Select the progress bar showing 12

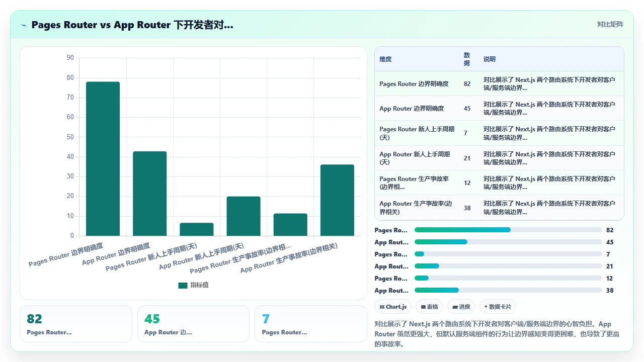[508, 279]
